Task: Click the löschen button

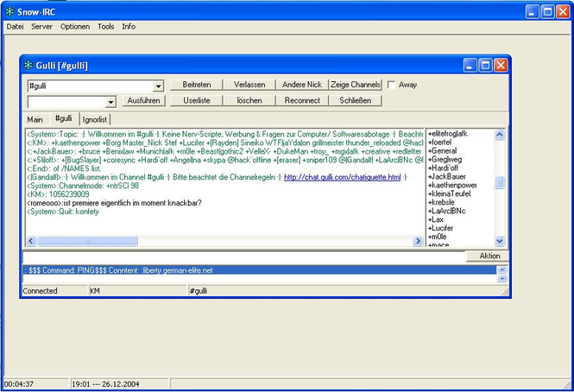Action: pyautogui.click(x=249, y=100)
